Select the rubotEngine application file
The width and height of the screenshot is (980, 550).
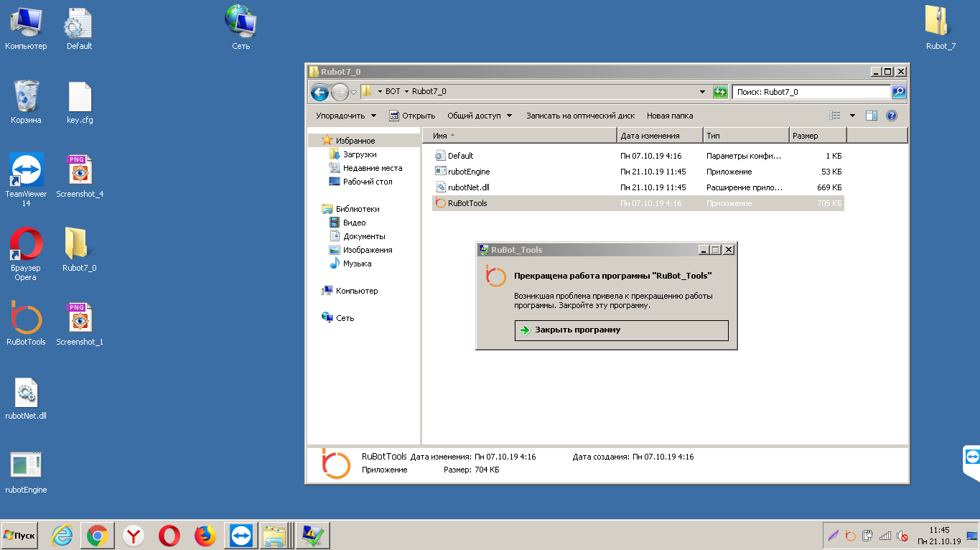[468, 172]
